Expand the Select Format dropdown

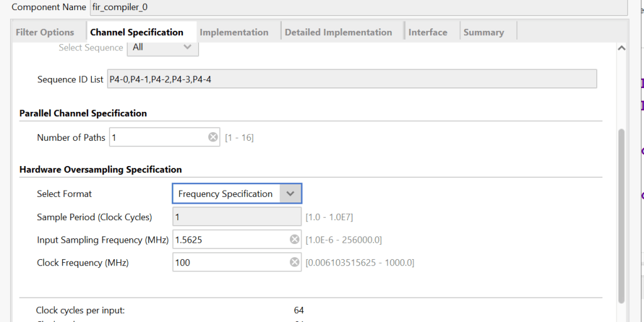[290, 194]
